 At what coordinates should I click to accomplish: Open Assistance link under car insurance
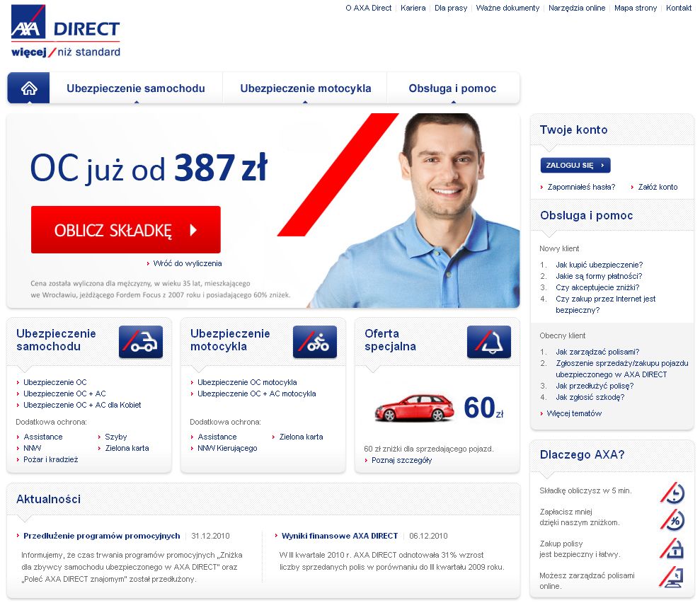(43, 437)
